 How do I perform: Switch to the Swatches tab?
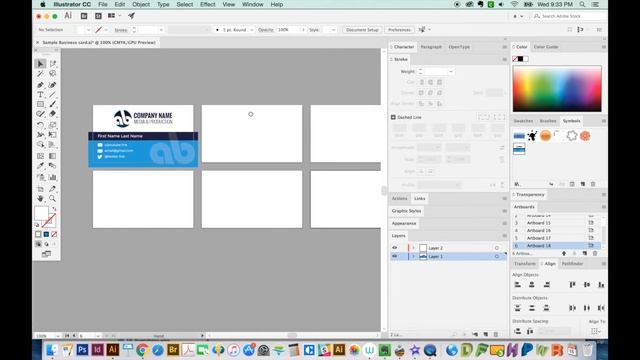[523, 121]
